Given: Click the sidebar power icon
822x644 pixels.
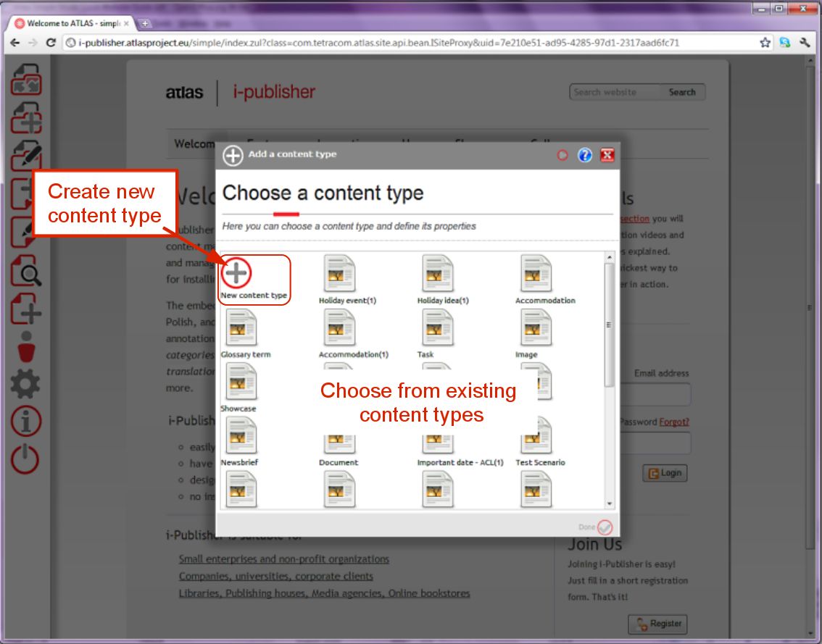Looking at the screenshot, I should pos(25,459).
